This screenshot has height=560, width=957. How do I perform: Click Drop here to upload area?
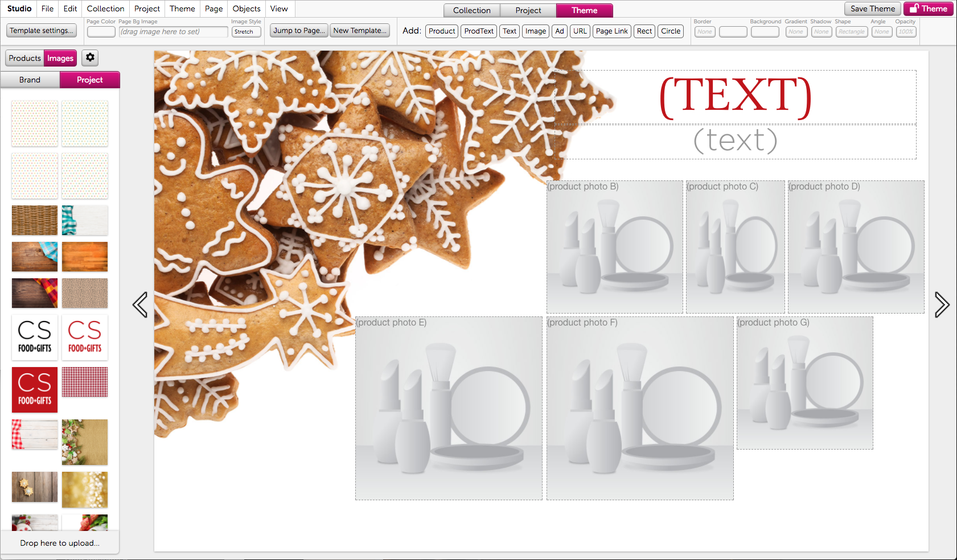tap(60, 543)
